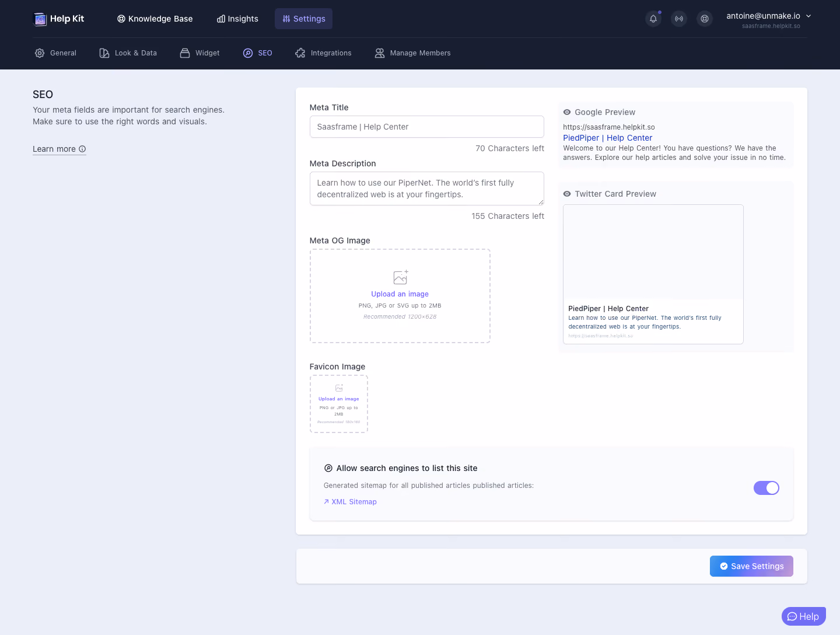Viewport: 840px width, 635px height.
Task: Click the image upload icon in Meta OG Image
Action: (400, 277)
